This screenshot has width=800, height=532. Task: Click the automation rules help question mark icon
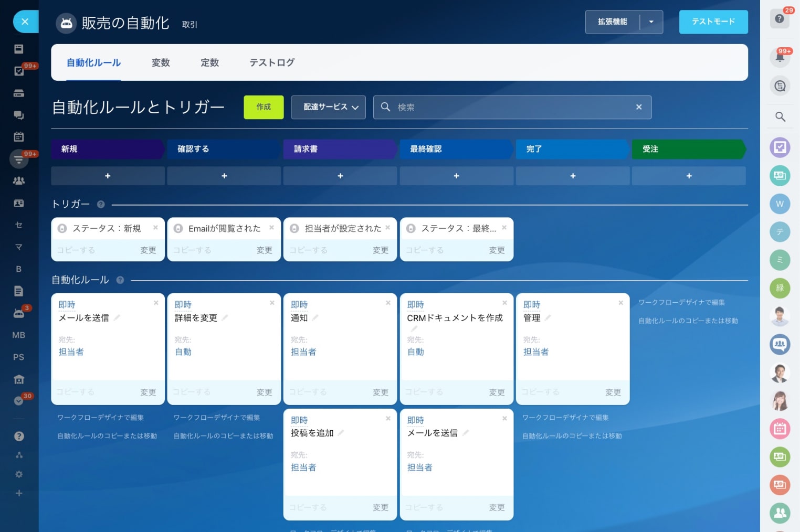(x=120, y=280)
